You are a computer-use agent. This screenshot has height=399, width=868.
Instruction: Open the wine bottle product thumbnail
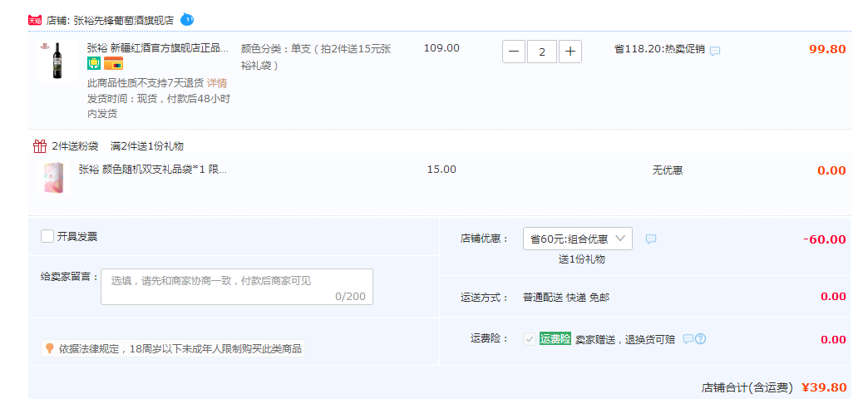click(x=57, y=61)
